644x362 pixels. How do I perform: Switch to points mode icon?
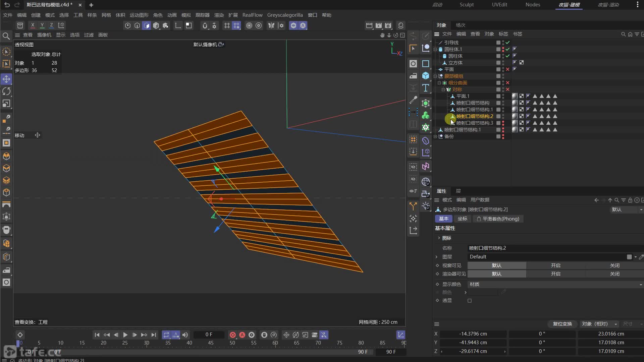pyautogui.click(x=128, y=25)
